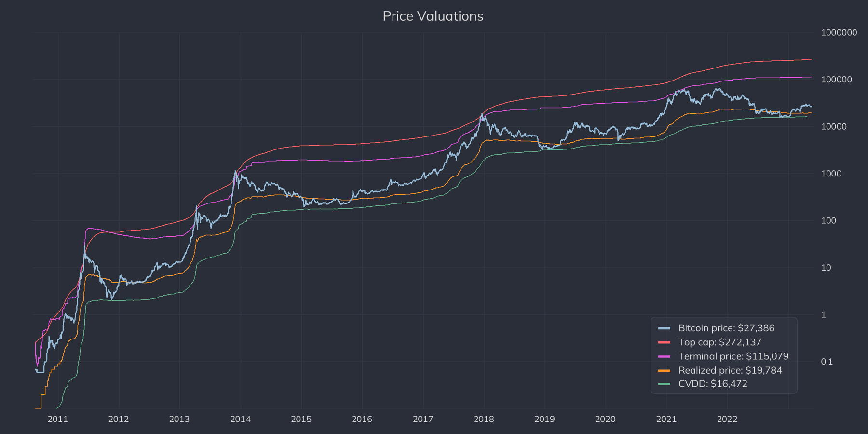Select the 2014 x-axis tick label
The image size is (868, 434).
pyautogui.click(x=240, y=419)
